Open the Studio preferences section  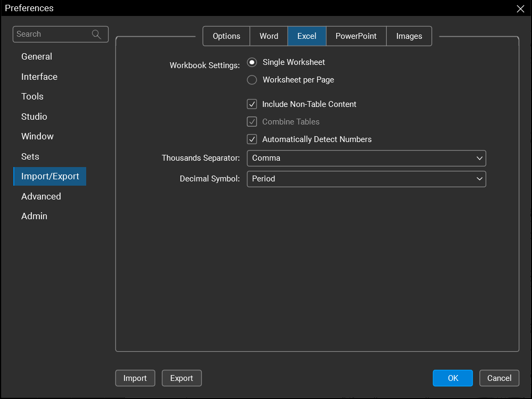pyautogui.click(x=34, y=117)
